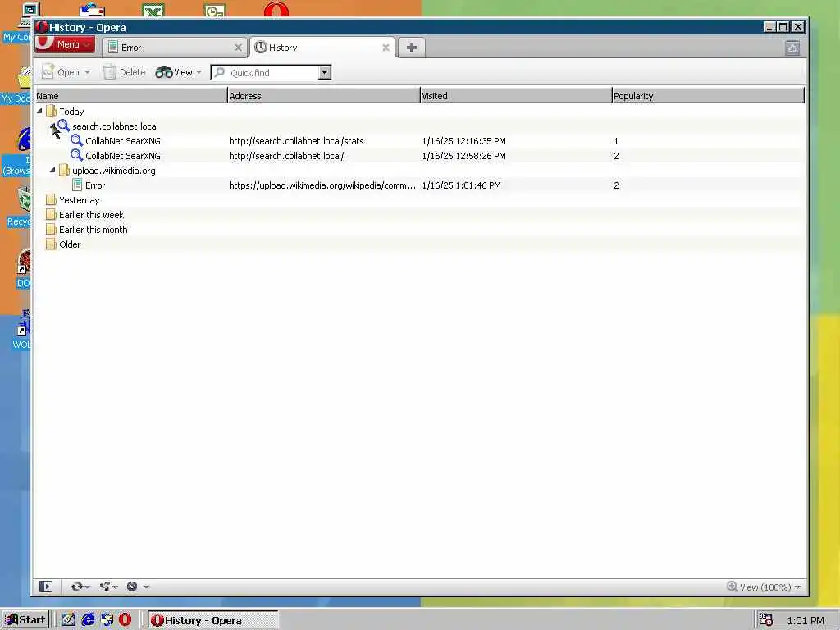Select the upload.wikimedia.org folder

point(113,171)
